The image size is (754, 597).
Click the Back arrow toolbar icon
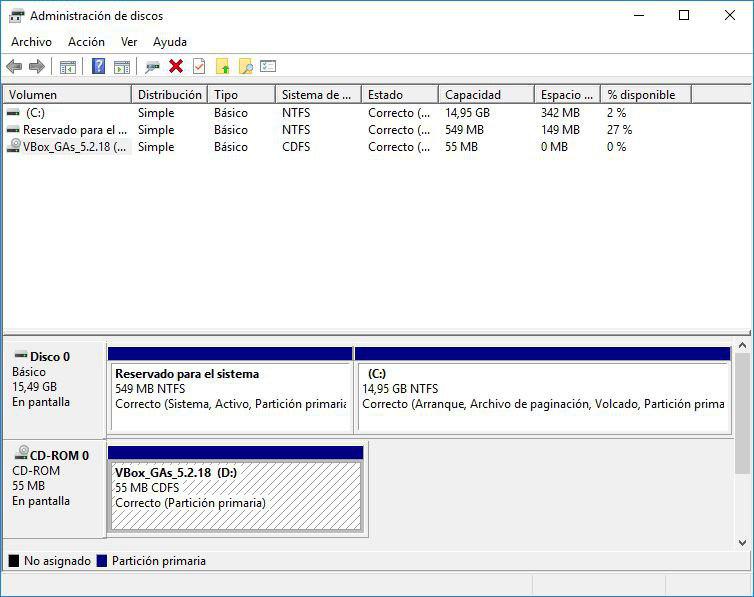click(14, 66)
